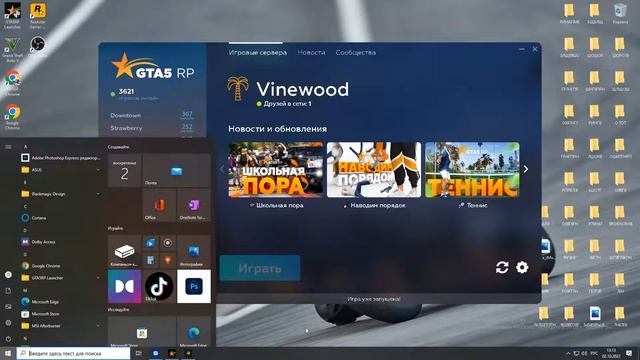Expand the ASUS folder in Start list
The image size is (640, 360).
tap(60, 169)
